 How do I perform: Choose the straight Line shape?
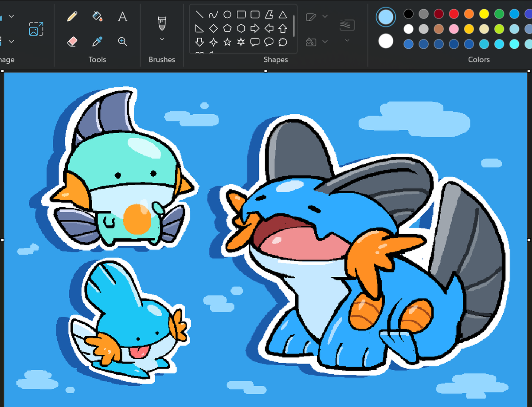[199, 15]
